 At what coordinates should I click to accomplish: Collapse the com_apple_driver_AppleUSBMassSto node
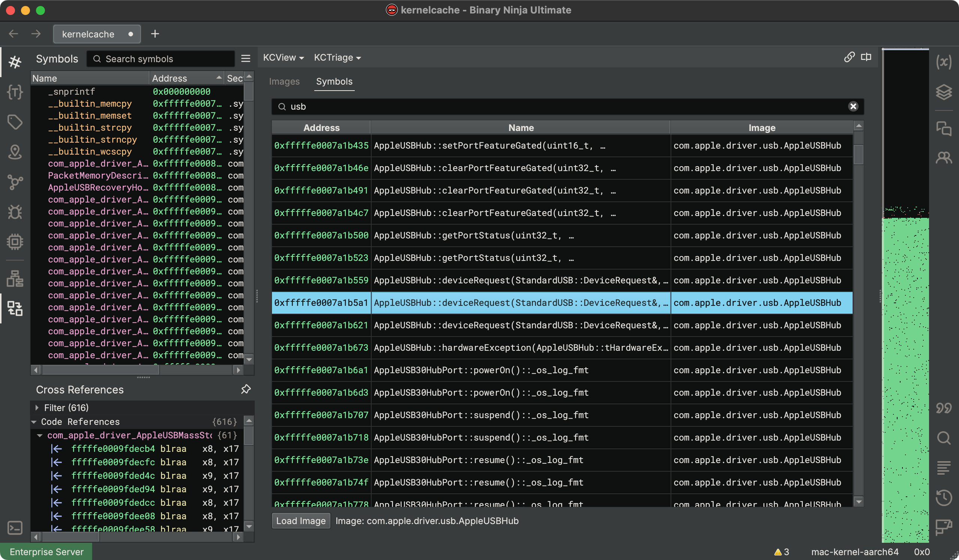point(40,435)
